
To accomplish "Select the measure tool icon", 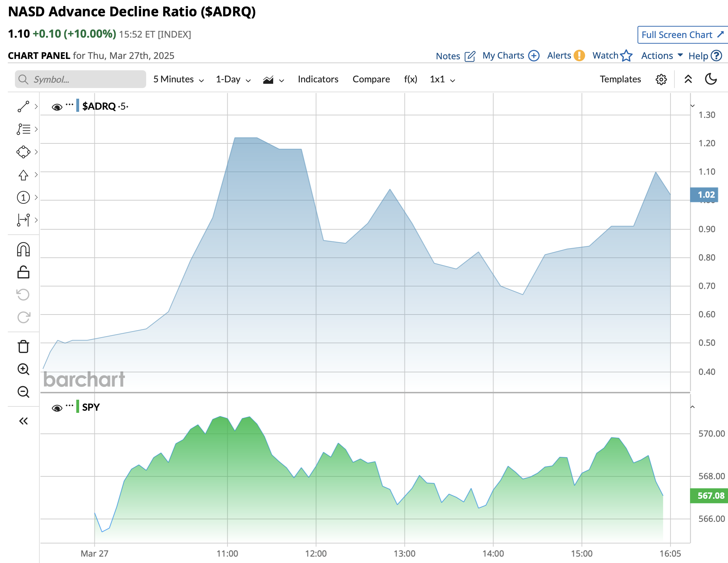I will click(x=23, y=220).
